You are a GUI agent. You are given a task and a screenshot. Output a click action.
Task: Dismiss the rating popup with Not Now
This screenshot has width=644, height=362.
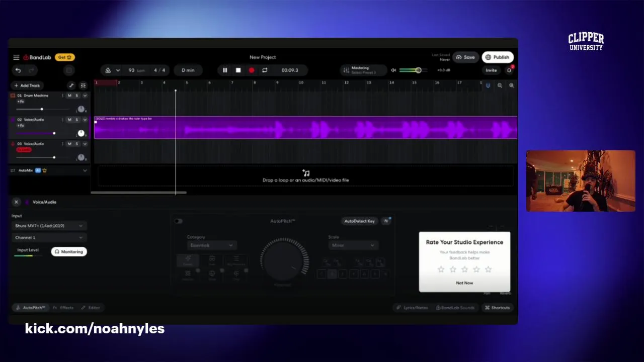pyautogui.click(x=464, y=283)
